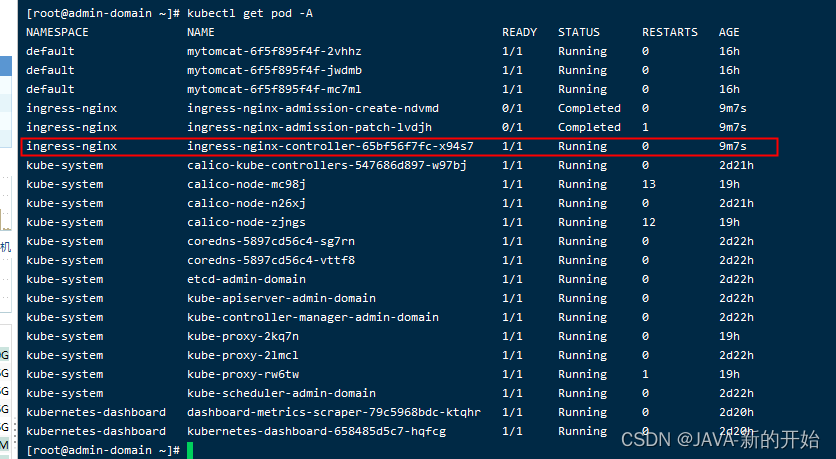836x459 pixels.
Task: Click restart count 1 for admission-patch pod
Action: pos(645,127)
